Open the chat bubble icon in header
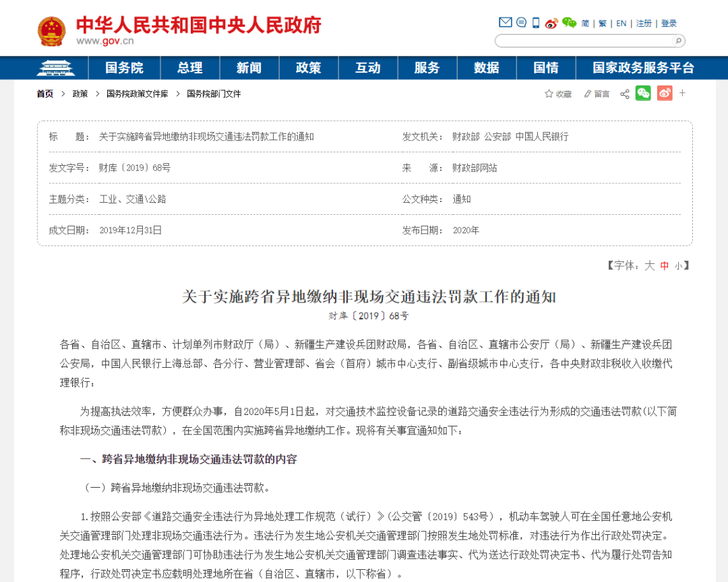Image resolution: width=728 pixels, height=582 pixels. click(x=521, y=22)
